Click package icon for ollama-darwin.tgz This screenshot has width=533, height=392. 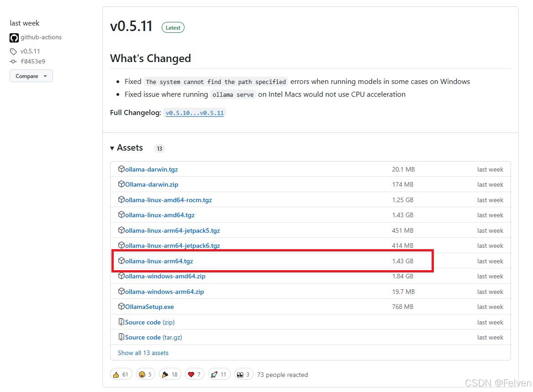tap(121, 169)
